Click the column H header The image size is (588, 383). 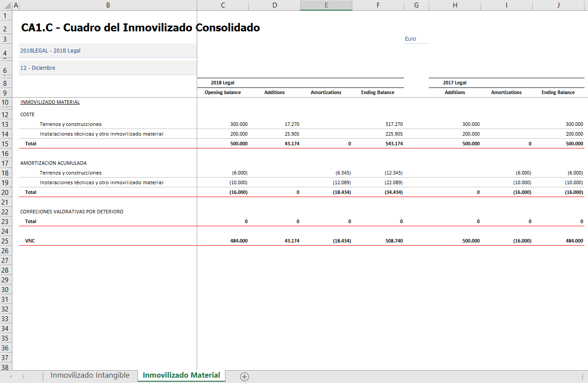pos(455,5)
